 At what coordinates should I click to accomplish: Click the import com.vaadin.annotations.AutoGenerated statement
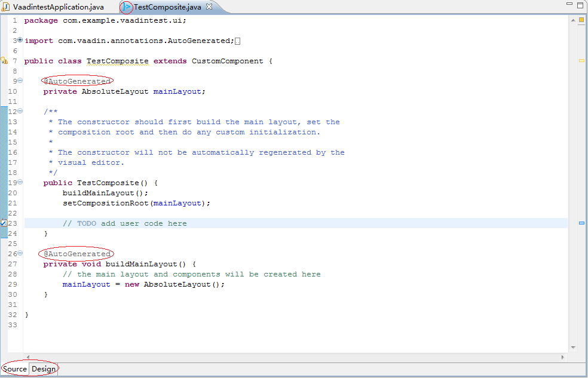[x=130, y=41]
